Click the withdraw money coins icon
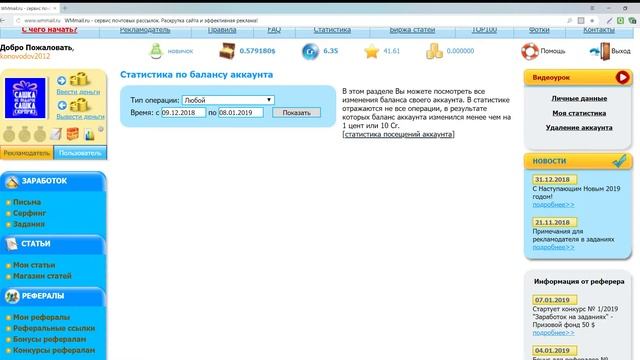This screenshot has width=640, height=360. tap(79, 105)
